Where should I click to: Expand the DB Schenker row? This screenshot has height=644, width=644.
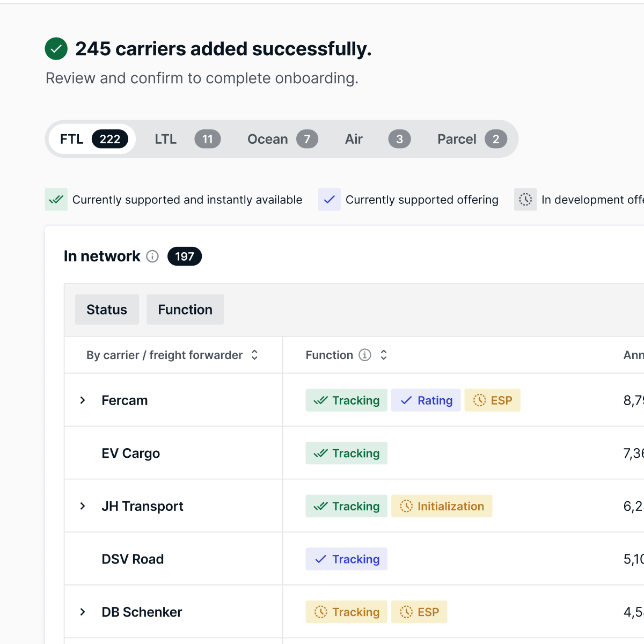point(83,612)
